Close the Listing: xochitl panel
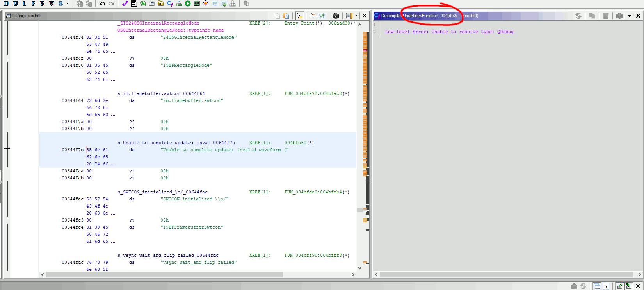644x290 pixels. 365,16
